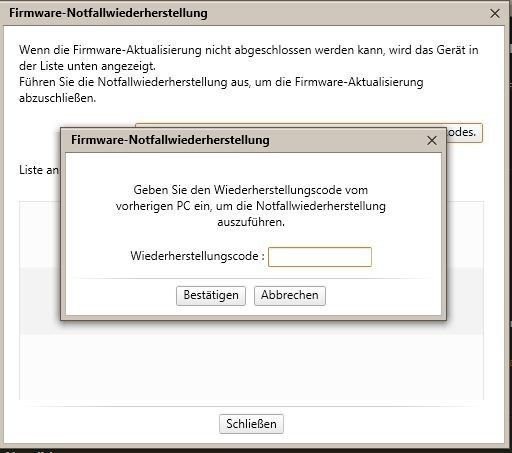
Task: Click the word 'auszuführen.' in the popup
Action: 251,222
